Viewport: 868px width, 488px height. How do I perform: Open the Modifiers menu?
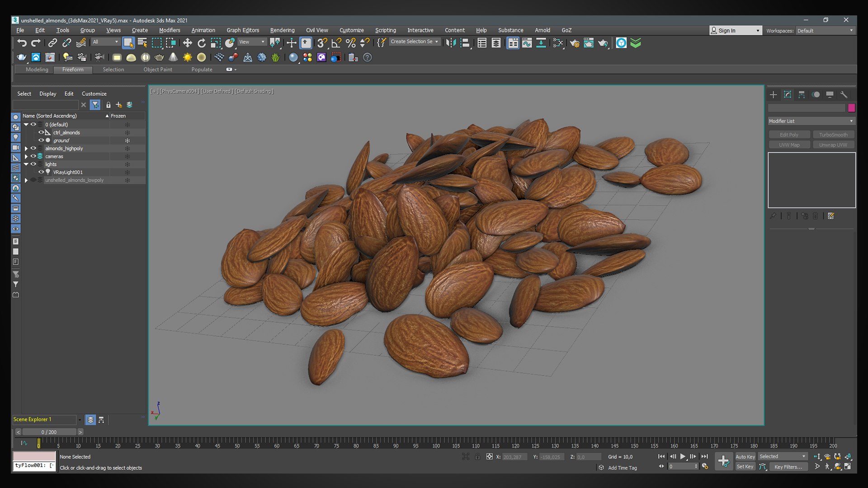(x=170, y=30)
